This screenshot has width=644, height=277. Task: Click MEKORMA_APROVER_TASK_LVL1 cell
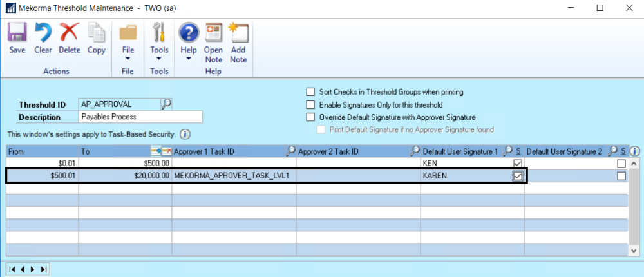coord(234,176)
